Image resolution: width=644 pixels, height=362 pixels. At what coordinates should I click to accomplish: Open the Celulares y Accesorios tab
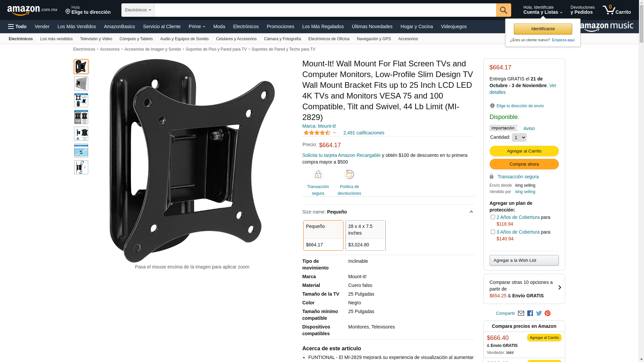tap(236, 39)
